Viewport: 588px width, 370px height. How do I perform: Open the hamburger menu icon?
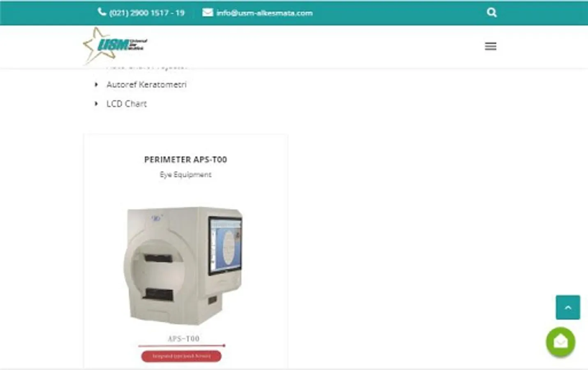click(x=490, y=46)
